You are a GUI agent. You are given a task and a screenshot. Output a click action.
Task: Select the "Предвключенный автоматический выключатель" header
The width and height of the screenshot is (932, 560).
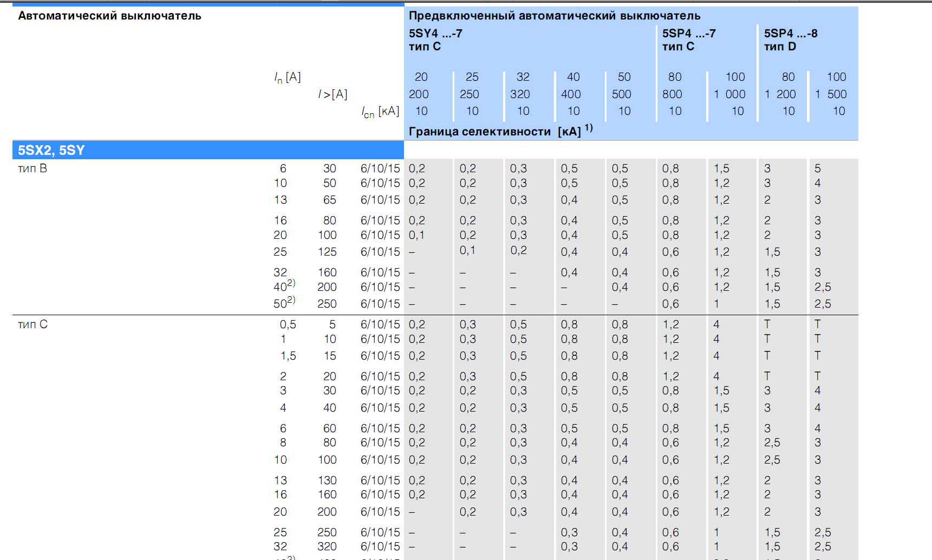pyautogui.click(x=555, y=16)
